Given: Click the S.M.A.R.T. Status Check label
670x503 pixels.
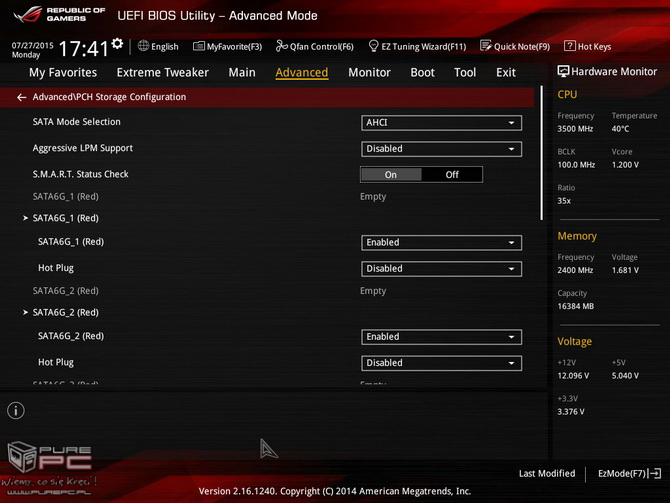Looking at the screenshot, I should tap(80, 174).
